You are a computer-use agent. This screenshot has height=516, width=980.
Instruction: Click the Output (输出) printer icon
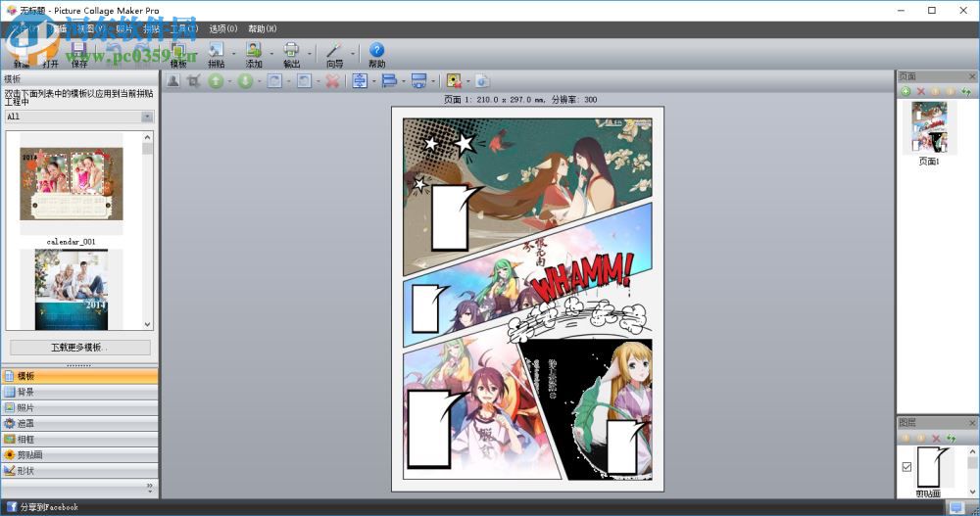[x=291, y=55]
